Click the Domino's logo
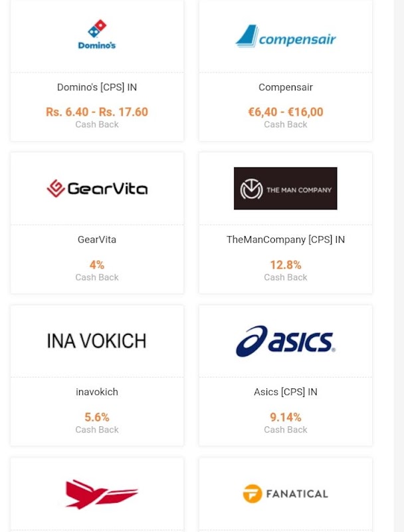 coord(97,35)
